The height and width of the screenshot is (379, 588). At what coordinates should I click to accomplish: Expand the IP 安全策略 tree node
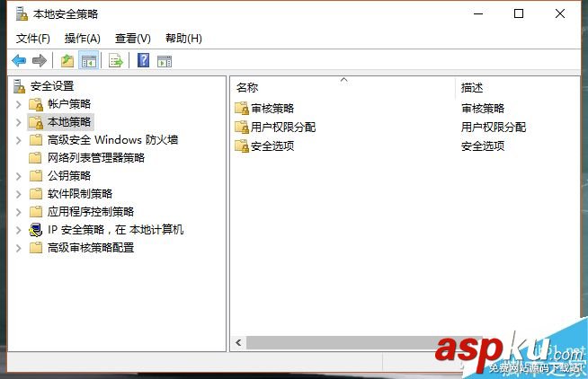pyautogui.click(x=18, y=230)
